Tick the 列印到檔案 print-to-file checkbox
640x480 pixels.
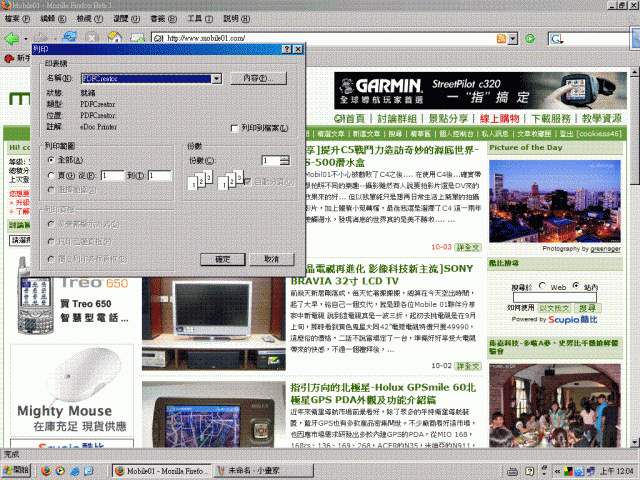pos(234,129)
